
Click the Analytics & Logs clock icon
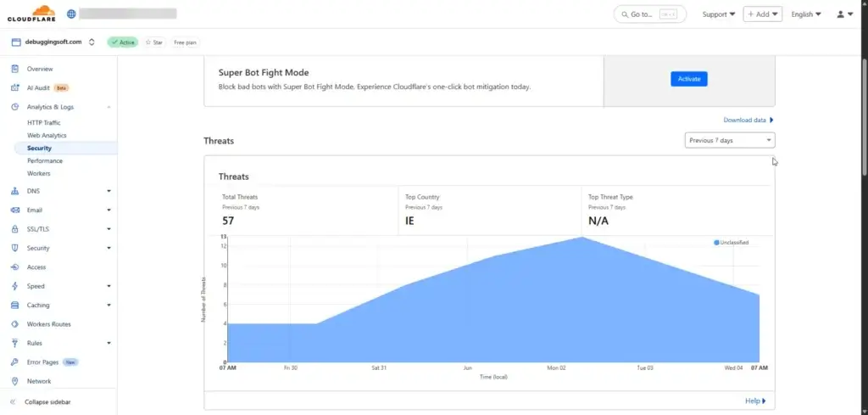coord(15,107)
